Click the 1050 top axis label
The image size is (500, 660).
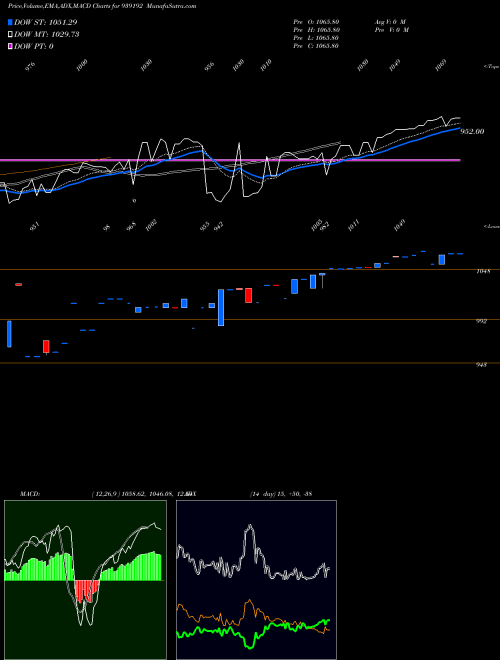[x=362, y=65]
